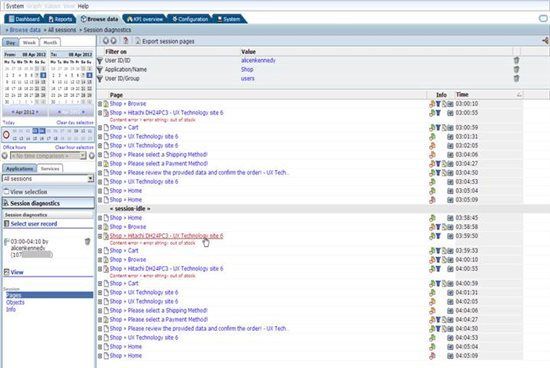The height and width of the screenshot is (368, 550).
Task: Open the Configuration tab
Action: (190, 19)
